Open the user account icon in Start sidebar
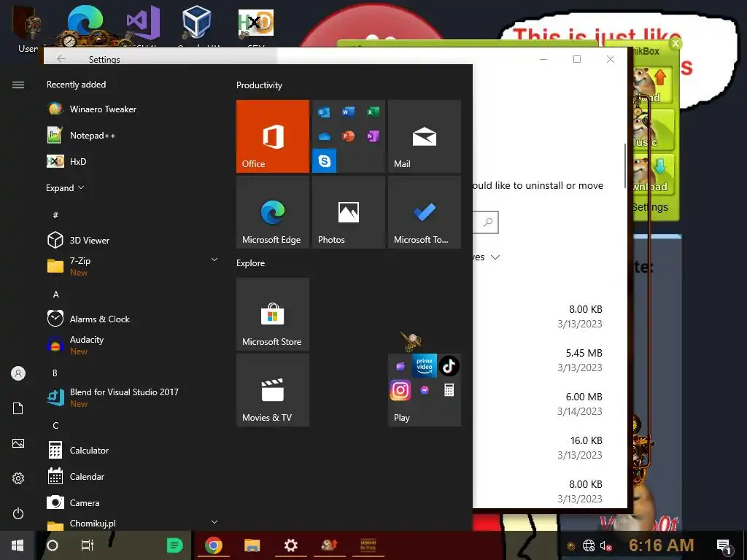The width and height of the screenshot is (747, 560). click(18, 373)
